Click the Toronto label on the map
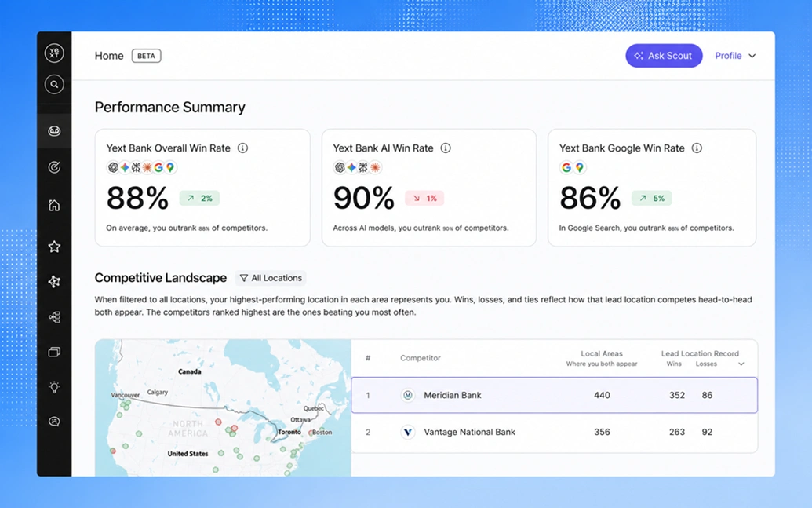 click(x=289, y=432)
